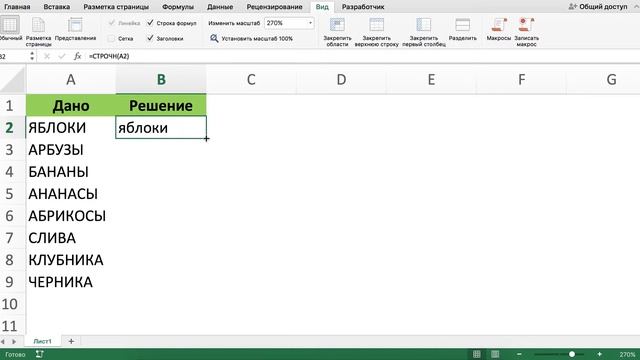Screen dimensions: 640x360
Task: Open the Вставка tab
Action: 57,7
